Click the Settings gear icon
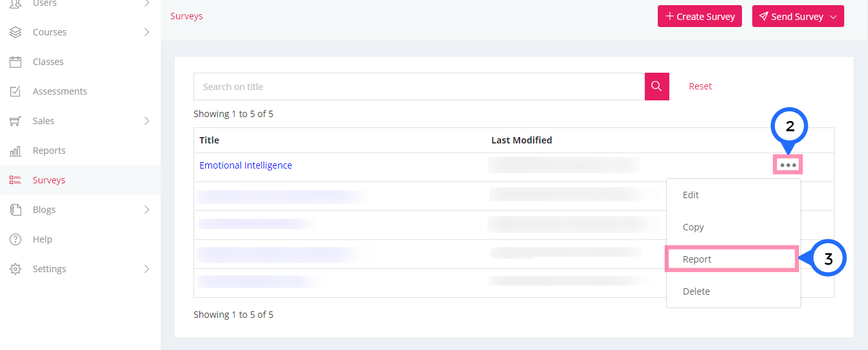868x350 pixels. [x=15, y=269]
